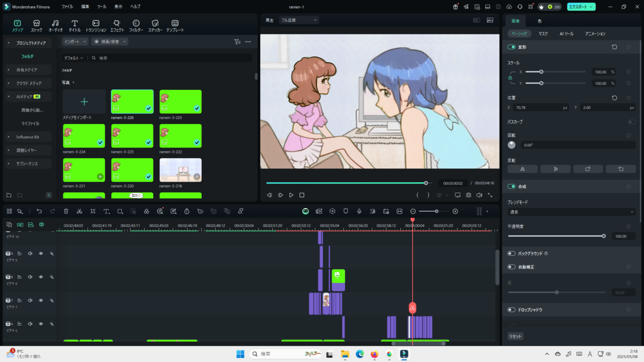Open the タイトル (Titles) tab
This screenshot has width=644, height=362.
point(75,26)
